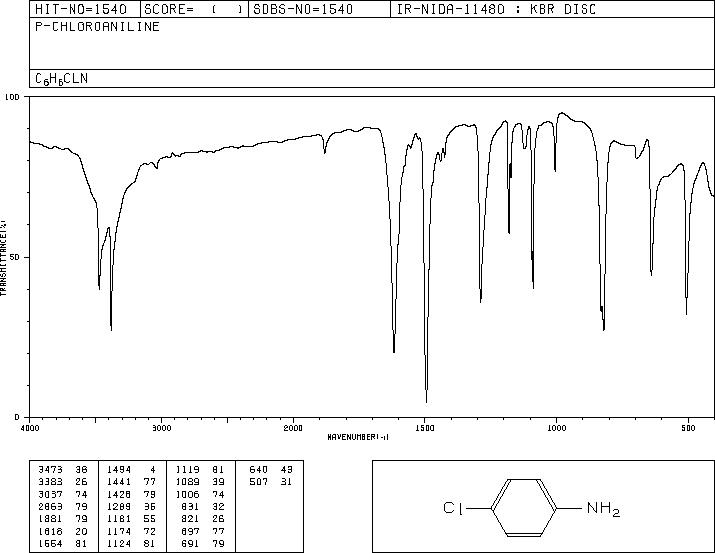The image size is (715, 553).
Task: Select peak table entry 1289
Action: [119, 506]
